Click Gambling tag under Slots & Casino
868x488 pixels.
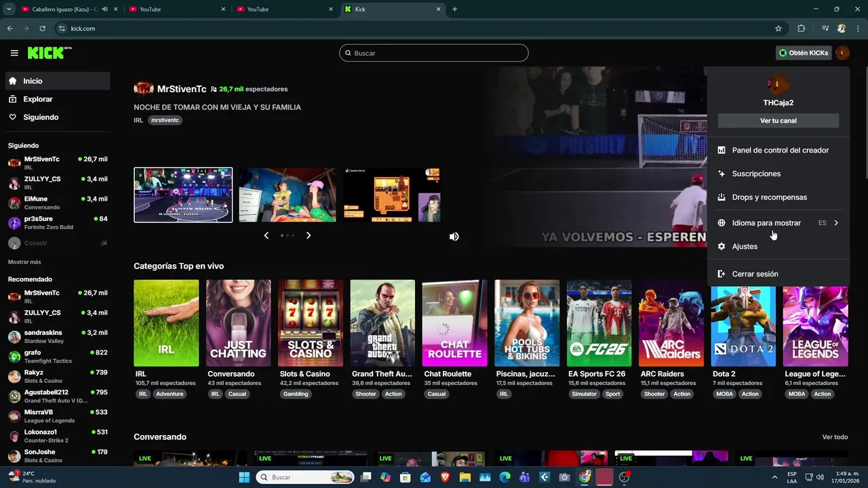coord(296,394)
